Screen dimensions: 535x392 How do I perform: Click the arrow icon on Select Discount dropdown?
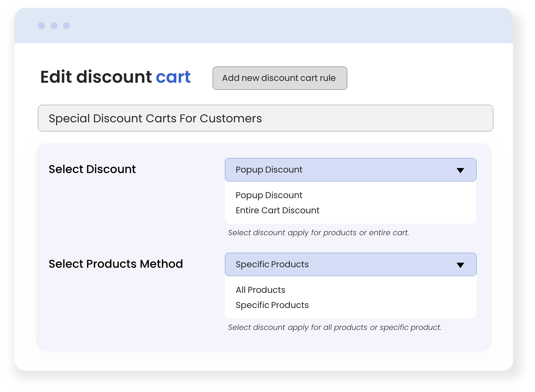(x=460, y=170)
